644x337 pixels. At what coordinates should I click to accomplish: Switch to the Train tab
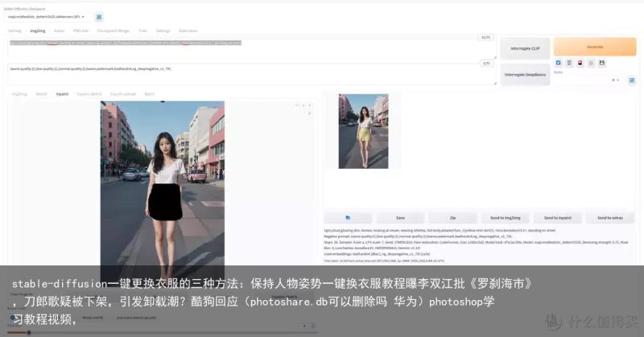pyautogui.click(x=142, y=31)
